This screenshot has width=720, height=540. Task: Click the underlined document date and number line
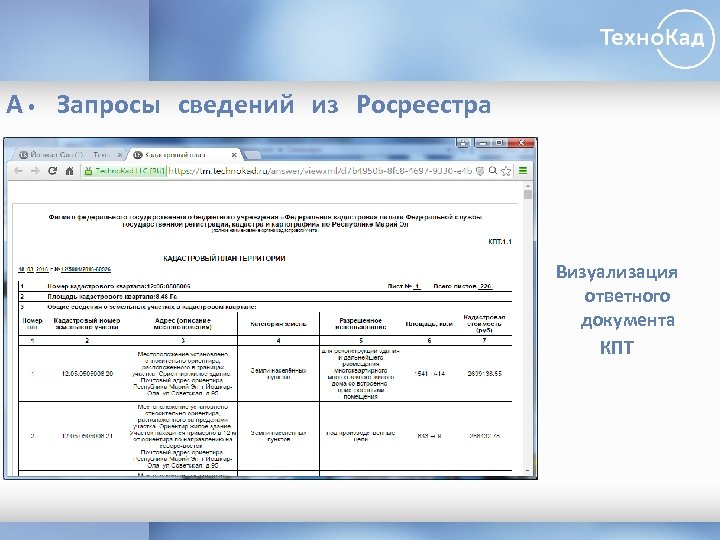pos(64,269)
